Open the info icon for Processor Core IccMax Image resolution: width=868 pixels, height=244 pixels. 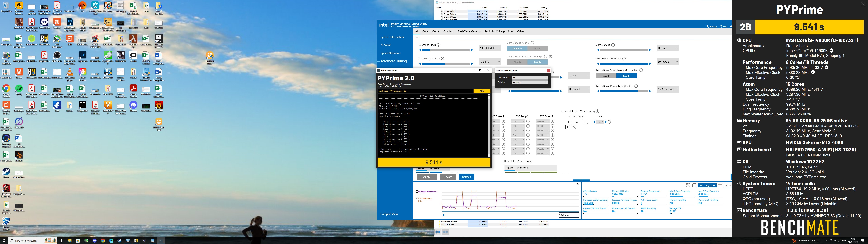click(624, 59)
